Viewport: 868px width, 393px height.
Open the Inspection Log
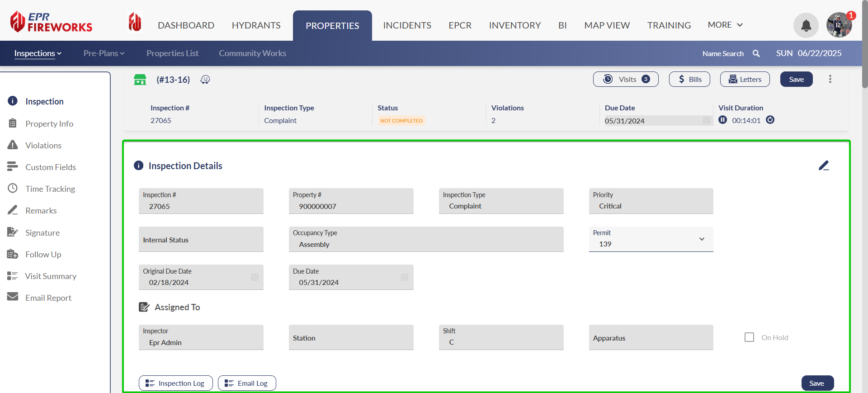click(175, 383)
